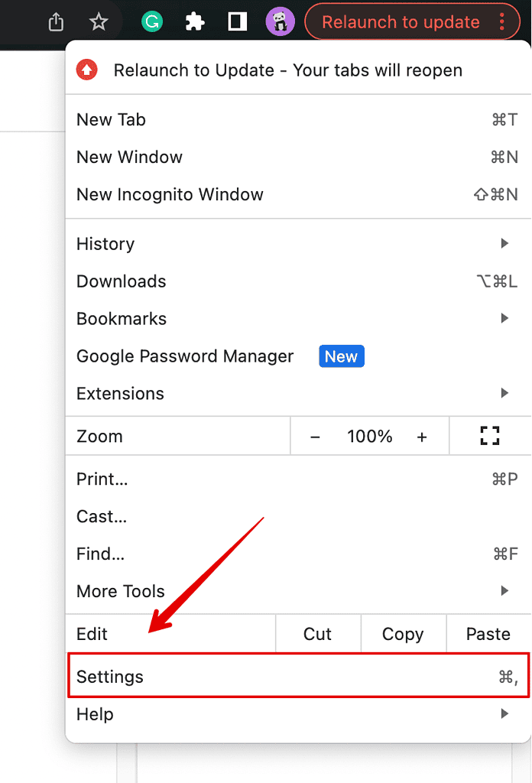Click the Grammarly extension icon

coord(151,21)
